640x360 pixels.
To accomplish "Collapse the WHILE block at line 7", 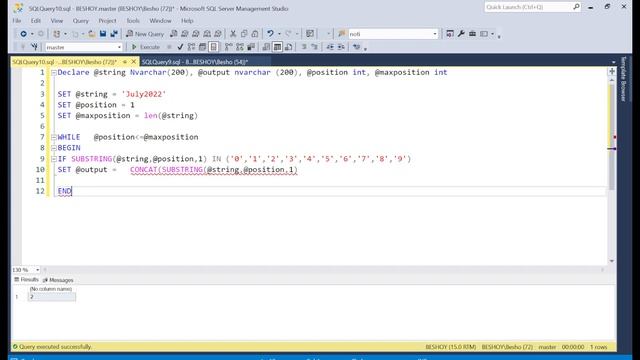I will (53, 137).
